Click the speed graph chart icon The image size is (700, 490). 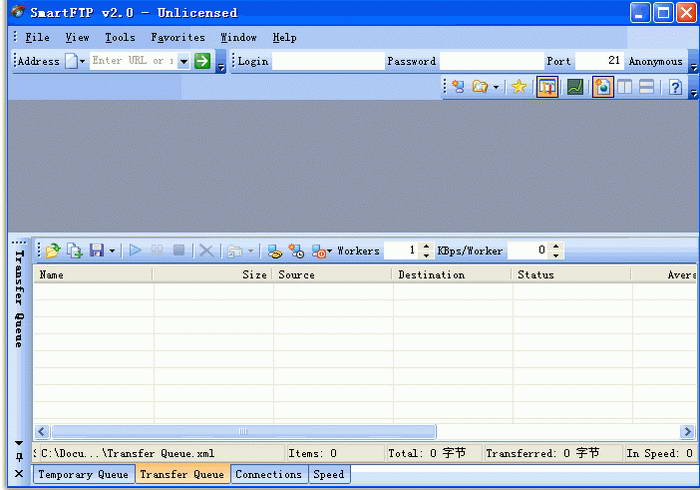click(x=575, y=87)
